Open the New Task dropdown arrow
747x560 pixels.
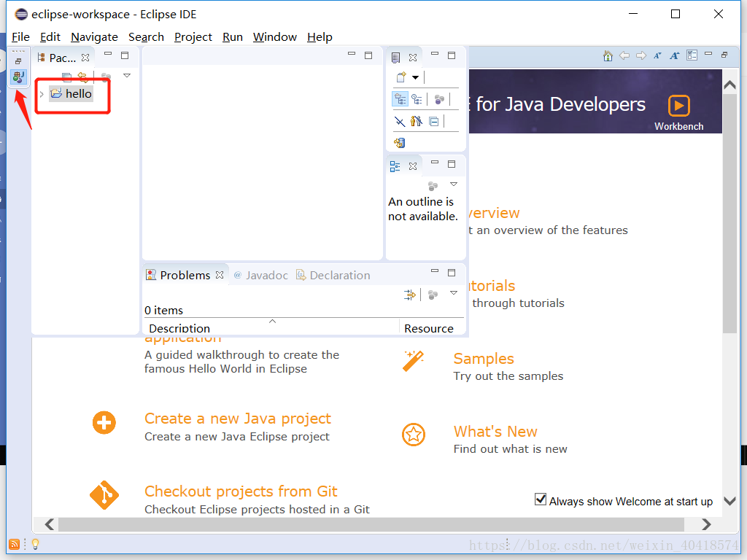click(415, 77)
